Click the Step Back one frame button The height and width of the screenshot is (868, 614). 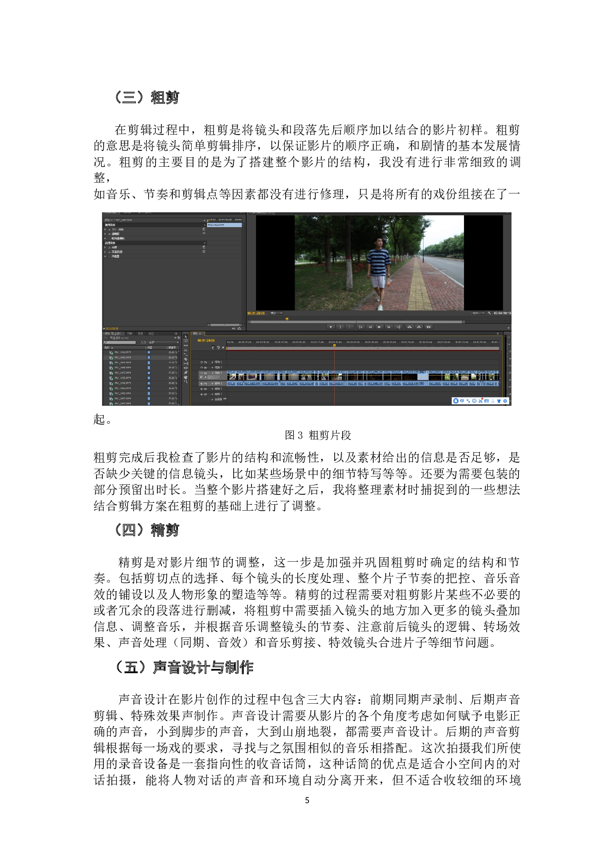pos(370,327)
